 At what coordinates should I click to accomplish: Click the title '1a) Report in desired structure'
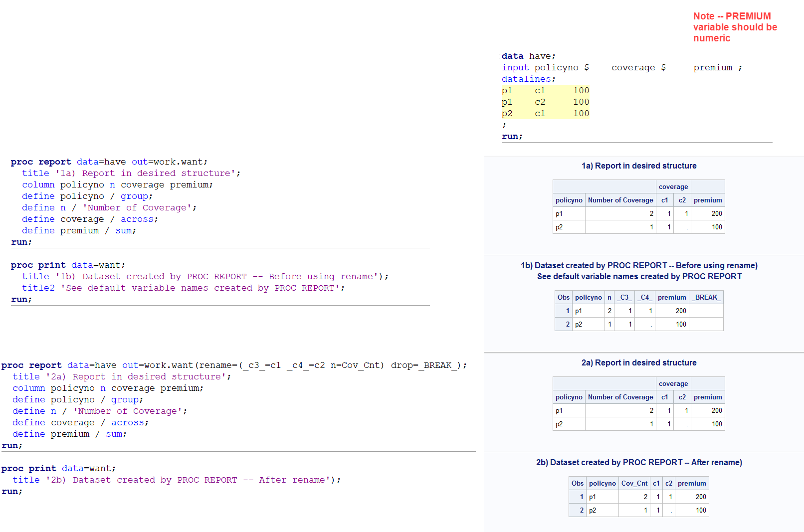click(x=639, y=166)
